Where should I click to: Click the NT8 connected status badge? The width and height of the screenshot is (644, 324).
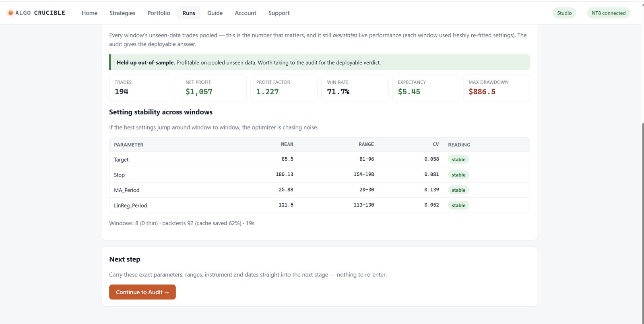(x=608, y=13)
